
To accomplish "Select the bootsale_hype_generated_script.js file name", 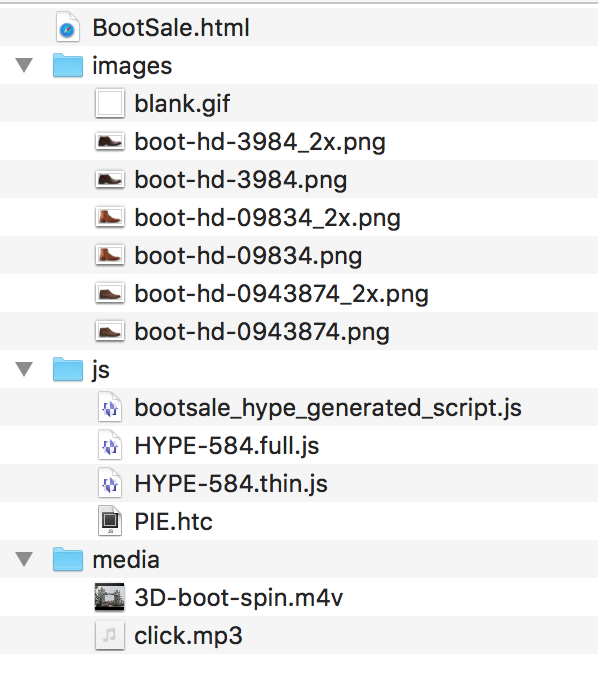I will tap(328, 408).
